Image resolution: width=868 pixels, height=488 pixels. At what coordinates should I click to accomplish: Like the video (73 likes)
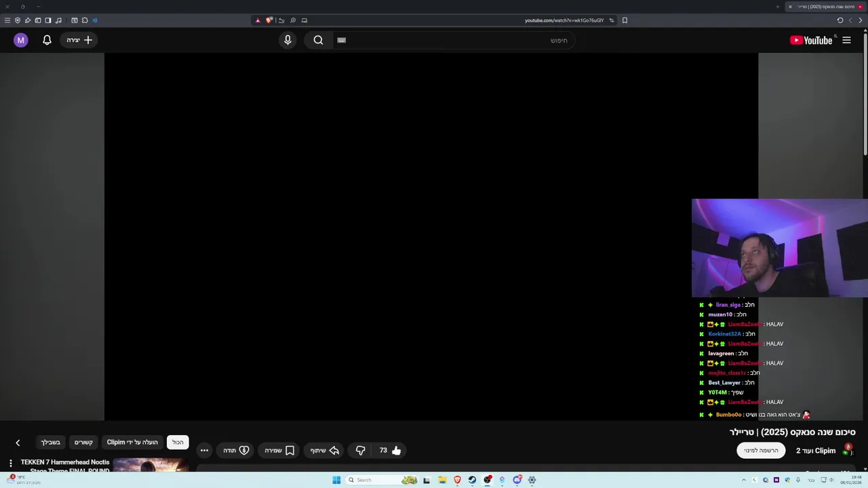pos(390,450)
